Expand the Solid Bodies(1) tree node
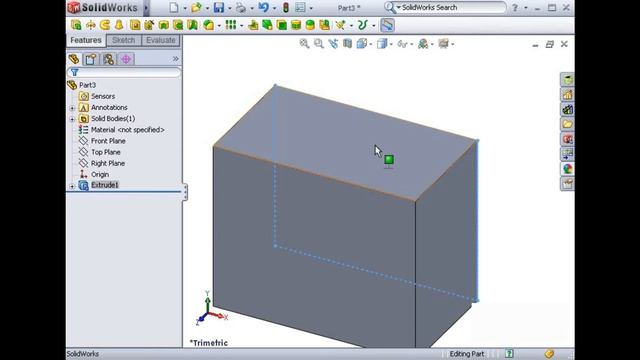The height and width of the screenshot is (360, 640). pyautogui.click(x=72, y=119)
